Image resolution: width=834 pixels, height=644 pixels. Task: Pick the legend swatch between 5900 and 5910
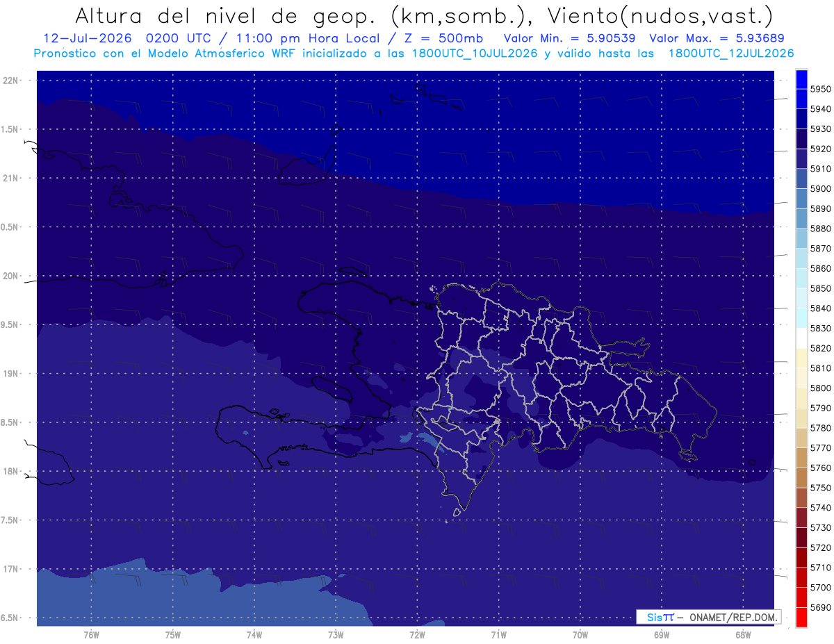pos(801,179)
